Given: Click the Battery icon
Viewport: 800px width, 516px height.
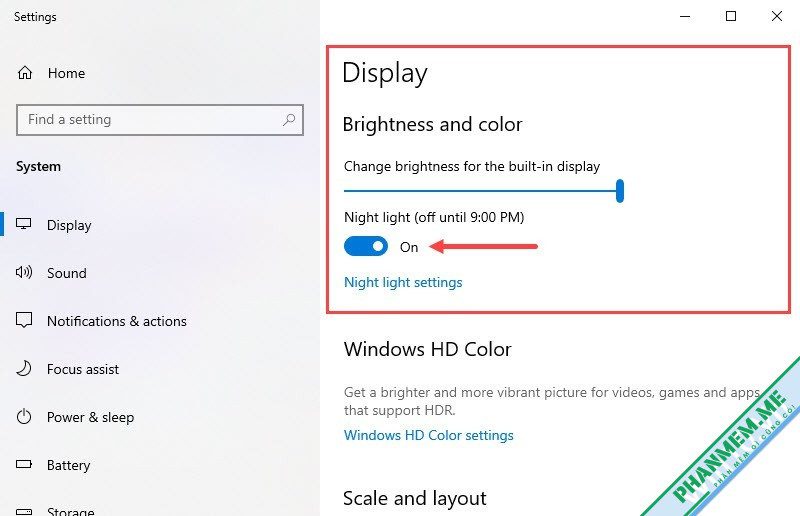Looking at the screenshot, I should tap(23, 464).
